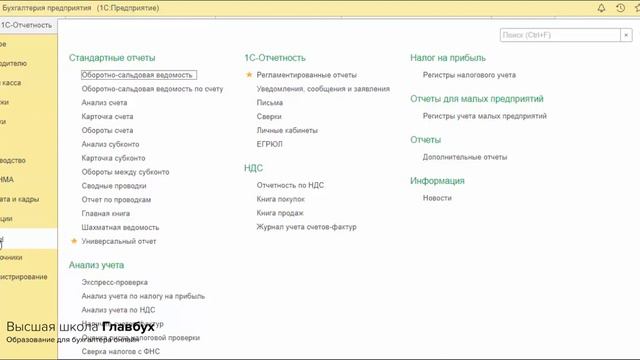Open Обороты между субконто report

click(125, 172)
